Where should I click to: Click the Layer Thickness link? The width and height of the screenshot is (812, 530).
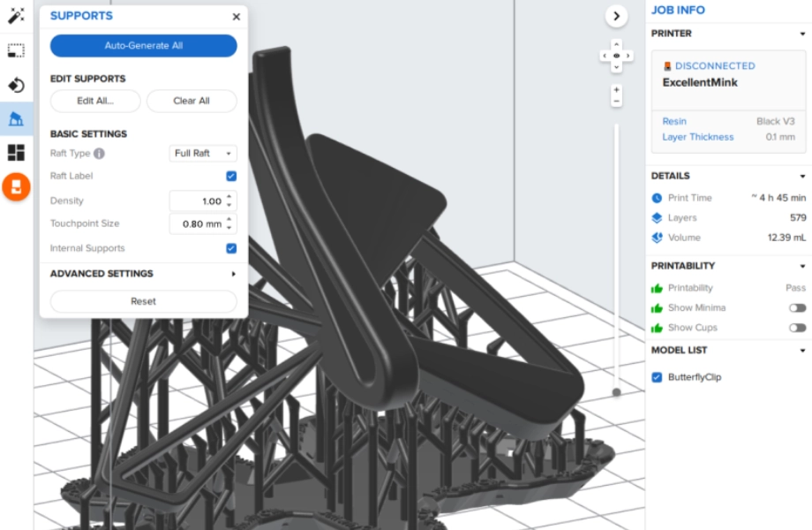(697, 137)
